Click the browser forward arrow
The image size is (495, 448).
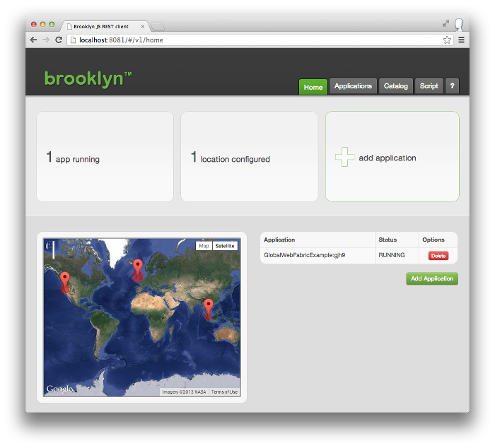(46, 40)
